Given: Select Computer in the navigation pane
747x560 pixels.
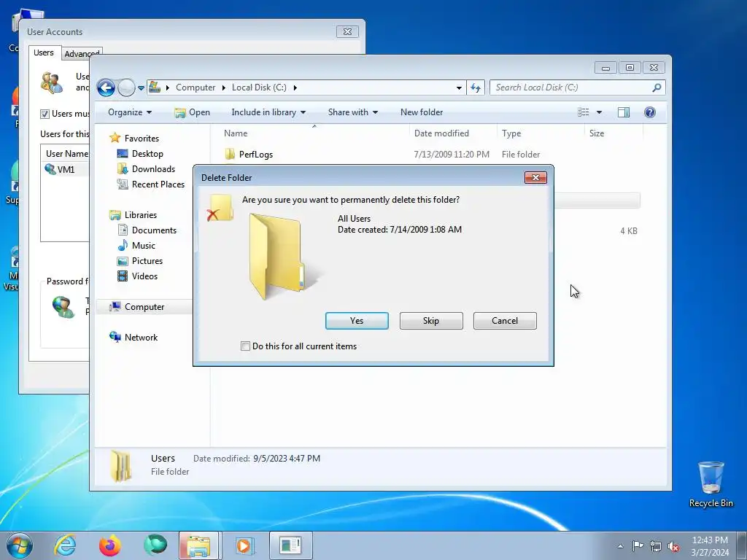Looking at the screenshot, I should click(144, 307).
